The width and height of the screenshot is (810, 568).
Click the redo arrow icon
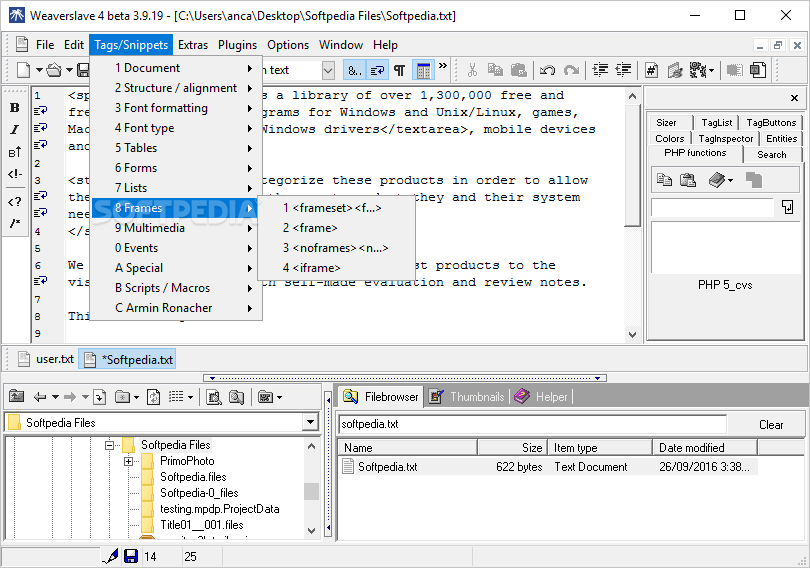tap(571, 70)
